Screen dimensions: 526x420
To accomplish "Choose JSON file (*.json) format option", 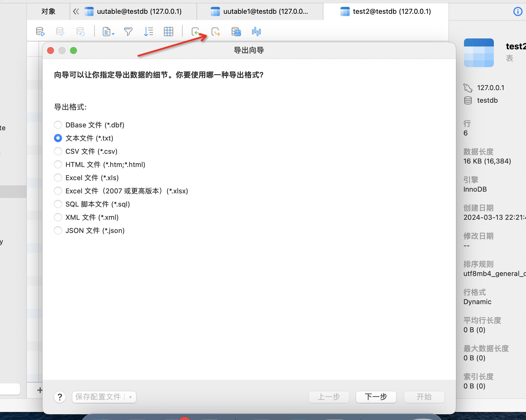I will (x=58, y=230).
